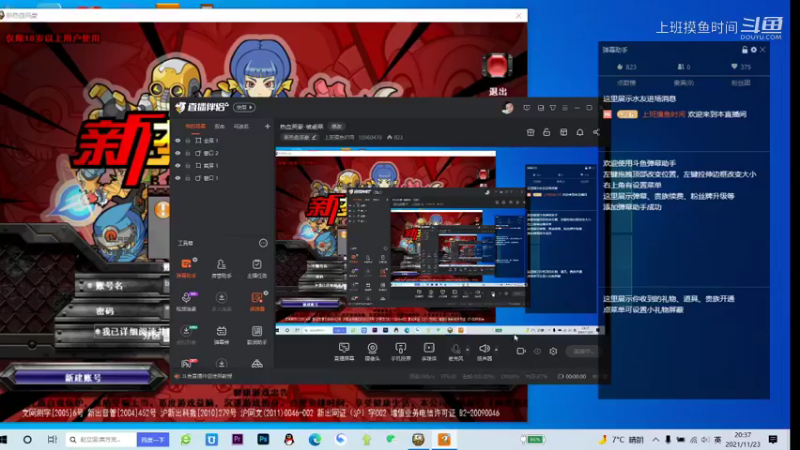This screenshot has height=450, width=800.
Task: Open the Windows Start menu
Action: (x=4, y=439)
